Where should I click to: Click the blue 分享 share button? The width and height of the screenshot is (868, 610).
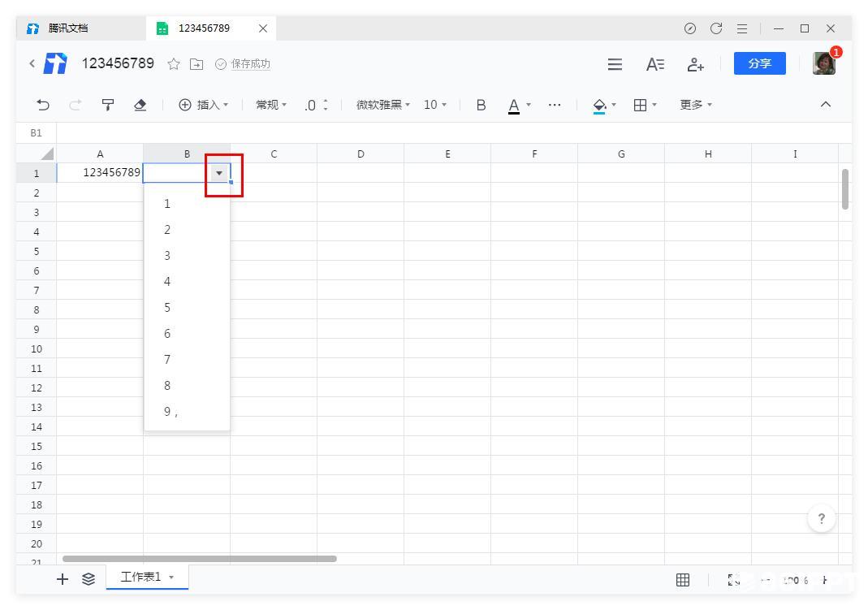759,63
